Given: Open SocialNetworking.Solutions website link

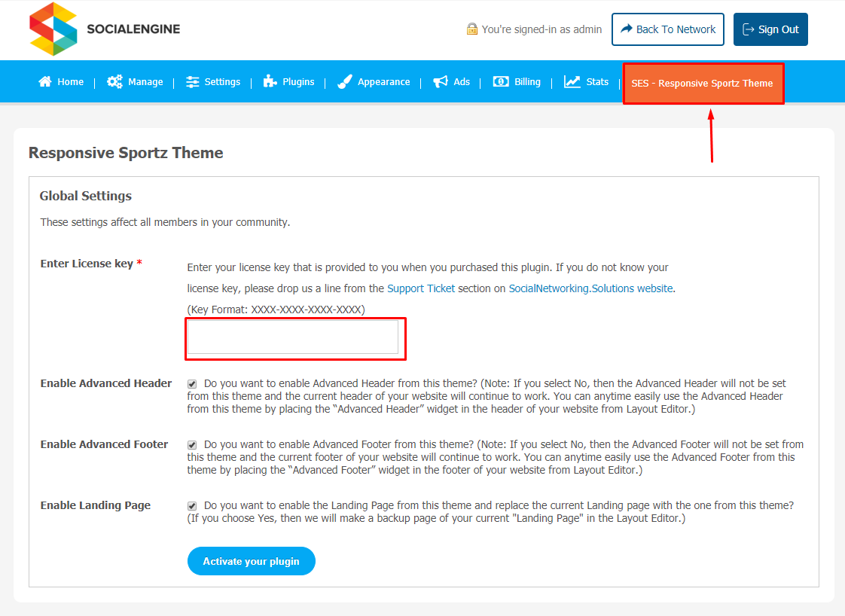Looking at the screenshot, I should (590, 288).
